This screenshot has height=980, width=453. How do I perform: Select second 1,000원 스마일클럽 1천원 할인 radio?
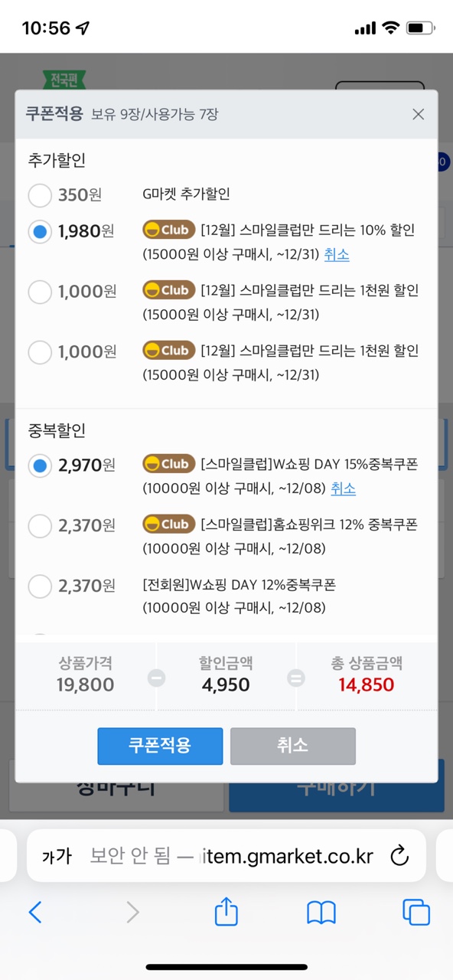point(40,352)
